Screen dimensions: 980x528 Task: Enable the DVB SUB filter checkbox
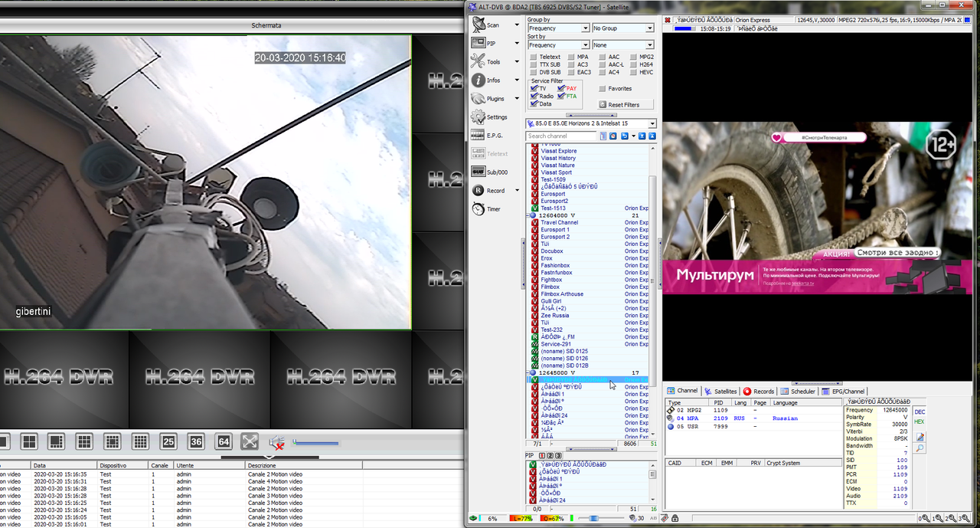point(534,72)
